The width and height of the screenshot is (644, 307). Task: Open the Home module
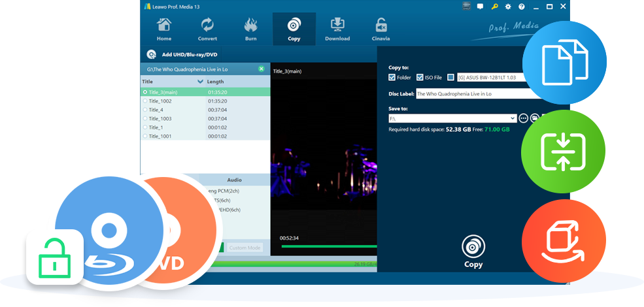point(164,29)
